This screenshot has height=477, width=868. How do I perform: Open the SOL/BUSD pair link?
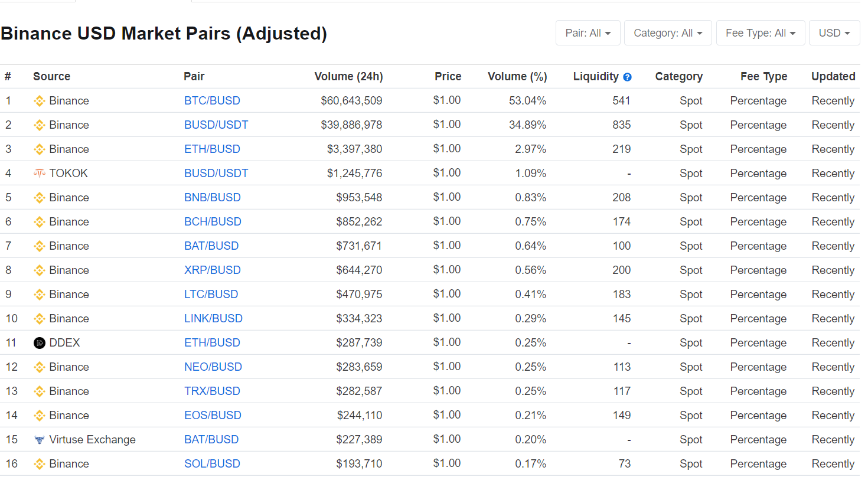click(x=212, y=464)
